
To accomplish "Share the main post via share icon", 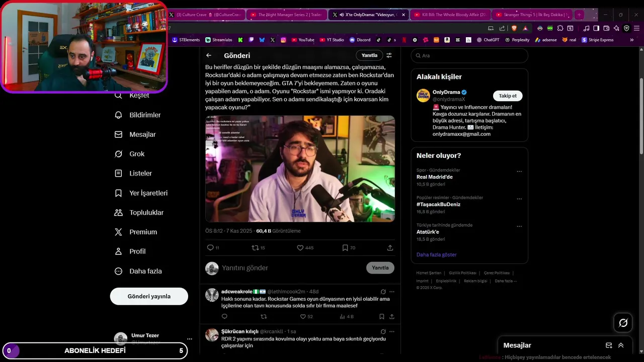I will coord(390,248).
